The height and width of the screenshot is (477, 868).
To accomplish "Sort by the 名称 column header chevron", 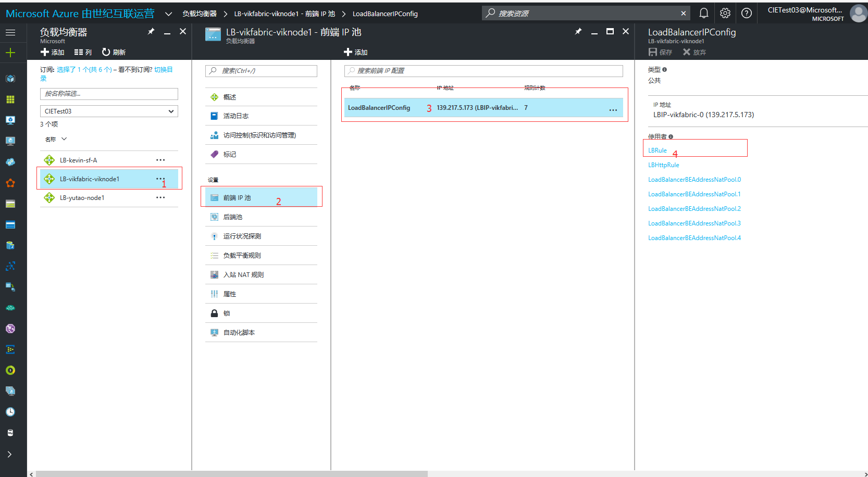I will point(64,139).
